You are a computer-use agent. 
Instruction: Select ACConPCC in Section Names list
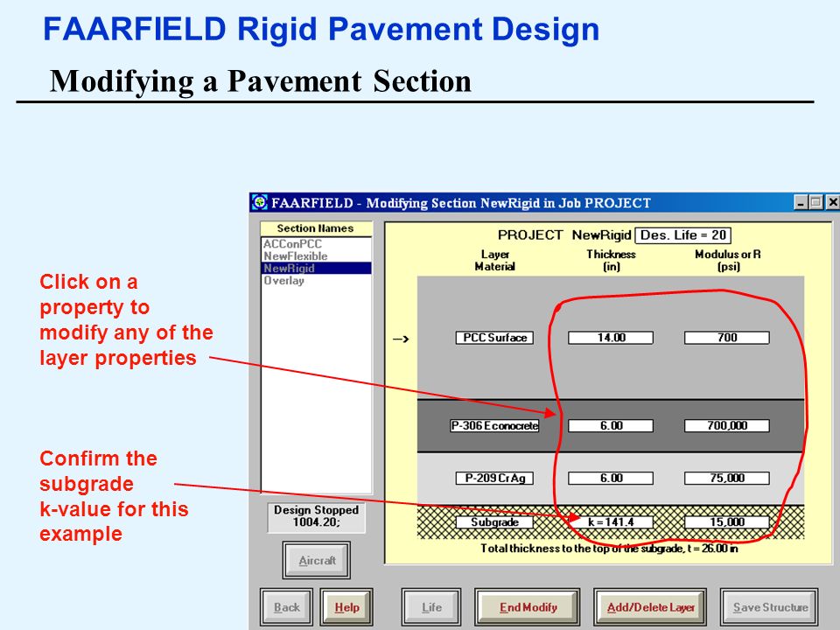pos(292,244)
